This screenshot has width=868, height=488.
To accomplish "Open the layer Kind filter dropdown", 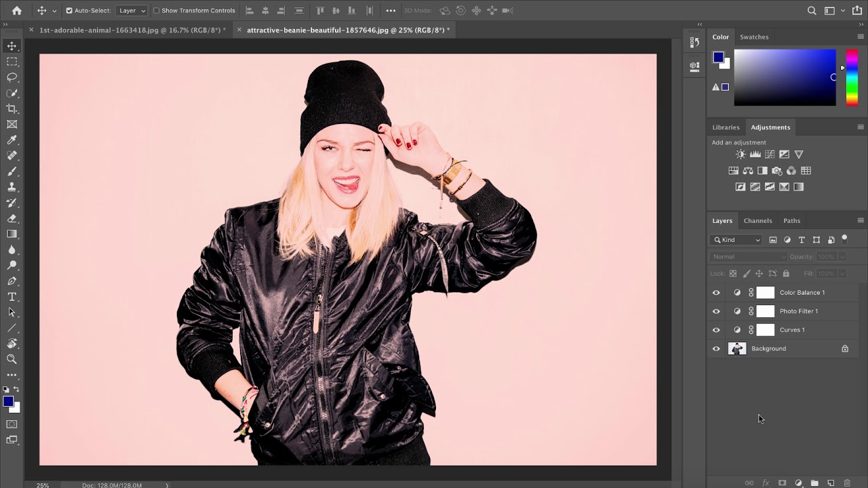I will pyautogui.click(x=736, y=240).
